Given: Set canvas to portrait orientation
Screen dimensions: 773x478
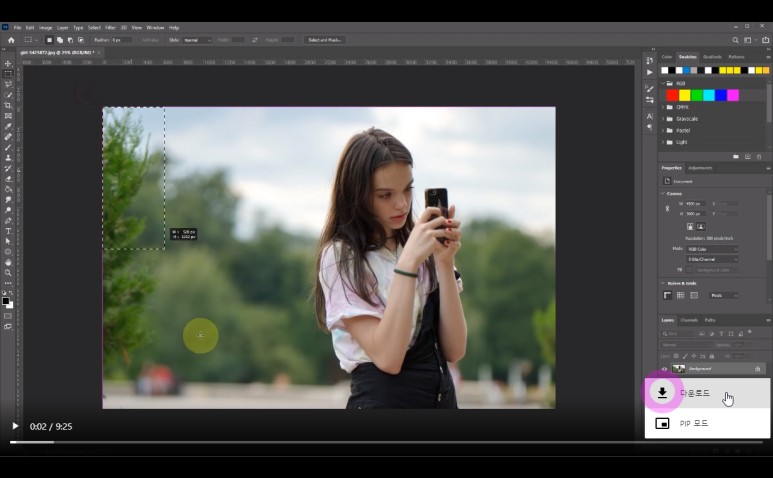Looking at the screenshot, I should [690, 226].
